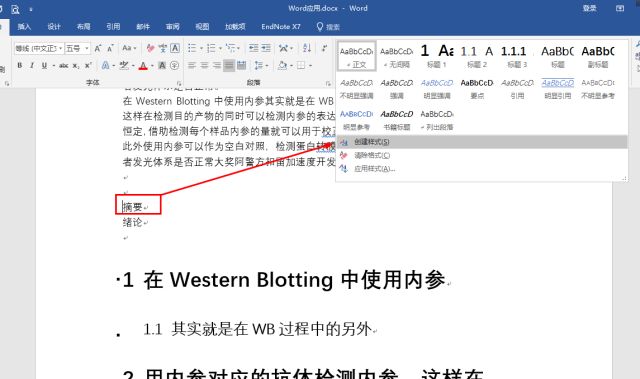Image resolution: width=640 pixels, height=379 pixels.
Task: Open Asian layout options icon
Action: tap(283, 48)
